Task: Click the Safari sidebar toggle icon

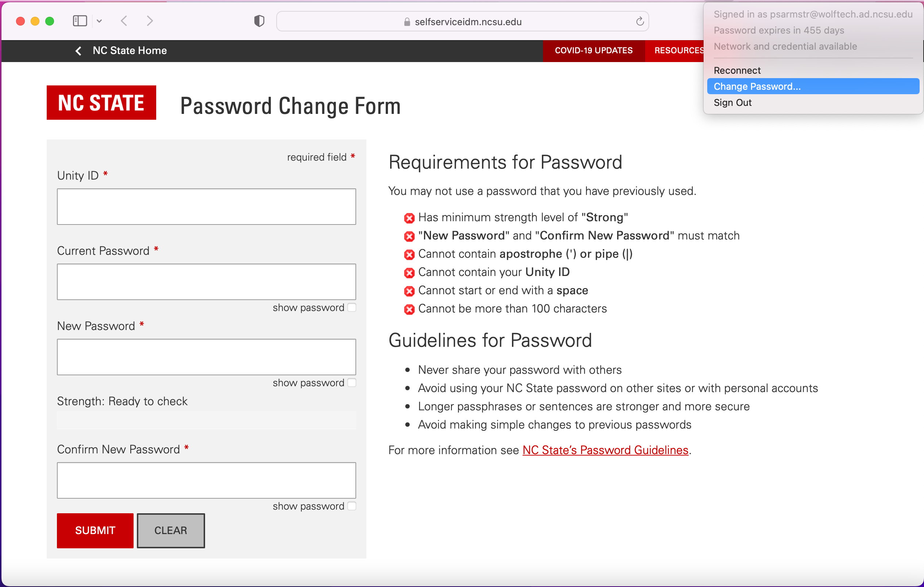Action: [80, 21]
